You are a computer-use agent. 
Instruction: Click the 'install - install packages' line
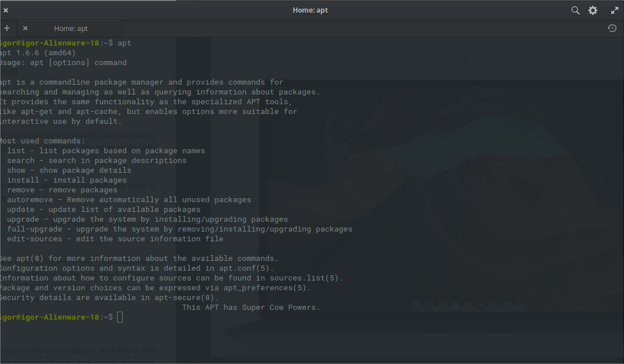pos(67,180)
